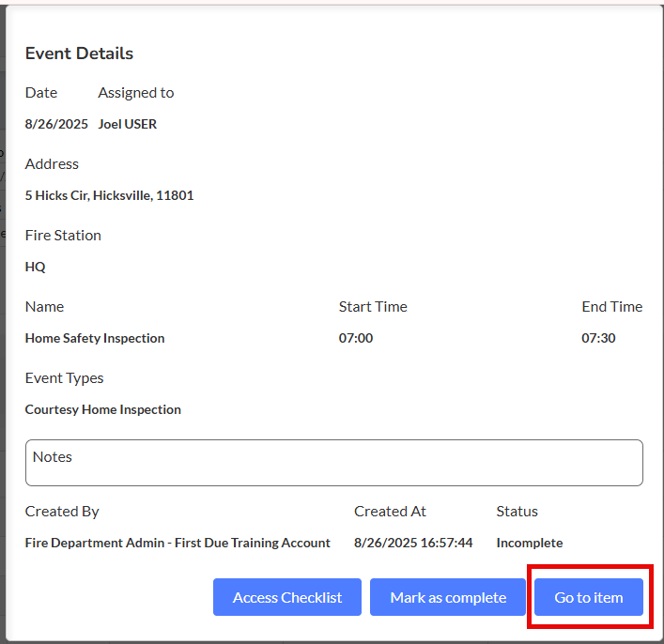Click the Assigned to label

coord(136,92)
